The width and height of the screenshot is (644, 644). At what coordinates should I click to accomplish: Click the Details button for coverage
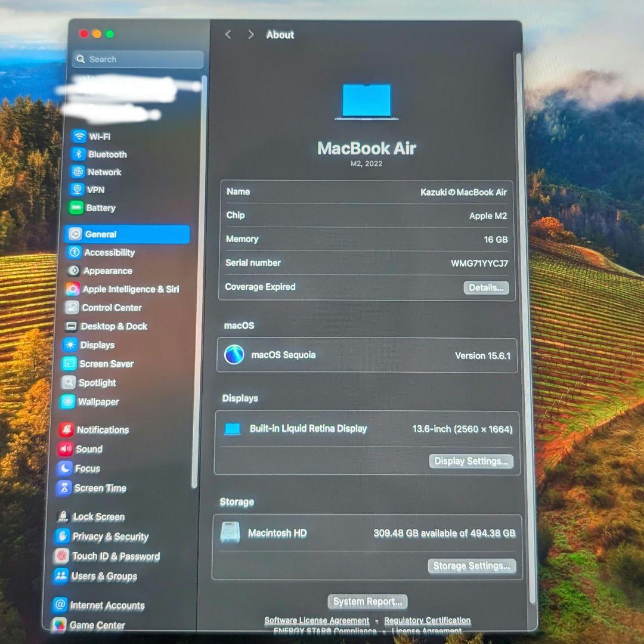tap(486, 287)
